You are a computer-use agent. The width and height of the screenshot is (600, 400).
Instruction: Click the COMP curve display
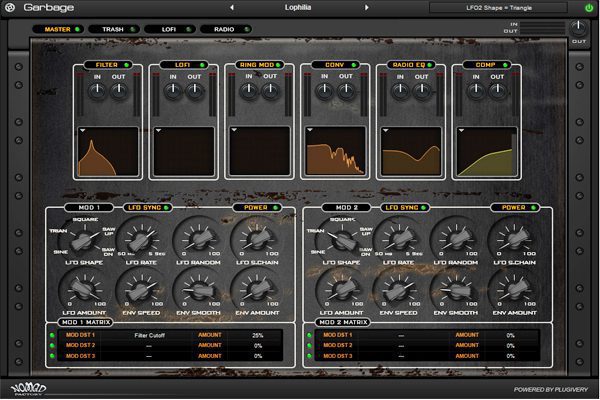487,152
